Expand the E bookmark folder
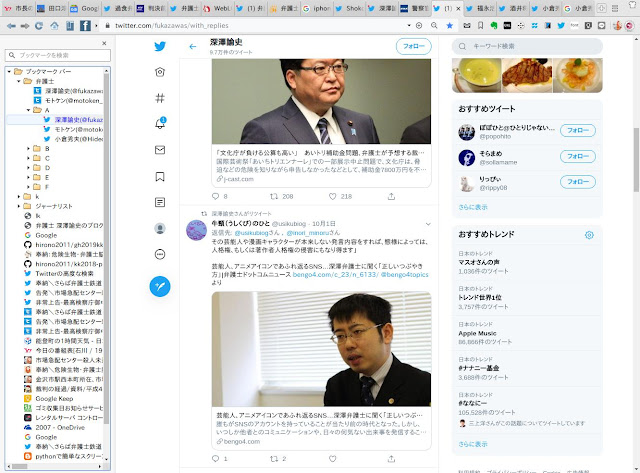 click(28, 178)
